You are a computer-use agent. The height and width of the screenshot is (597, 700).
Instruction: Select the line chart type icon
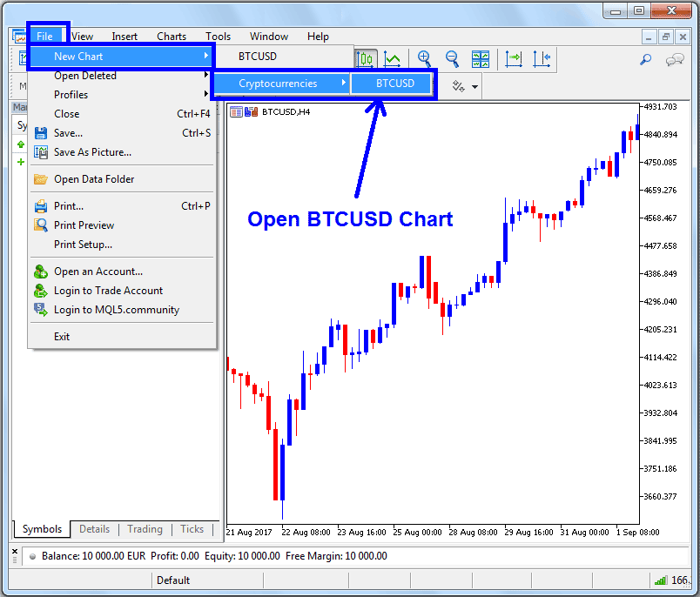coord(393,59)
